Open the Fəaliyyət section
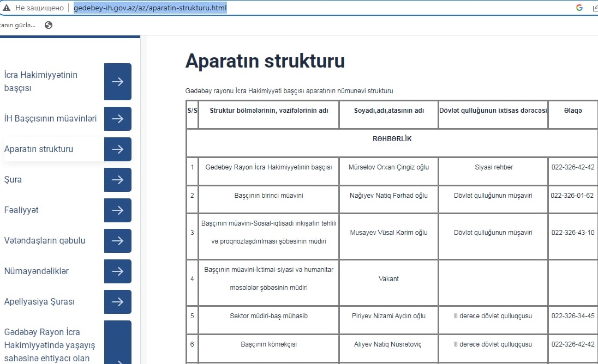The height and width of the screenshot is (364, 598). (x=21, y=210)
